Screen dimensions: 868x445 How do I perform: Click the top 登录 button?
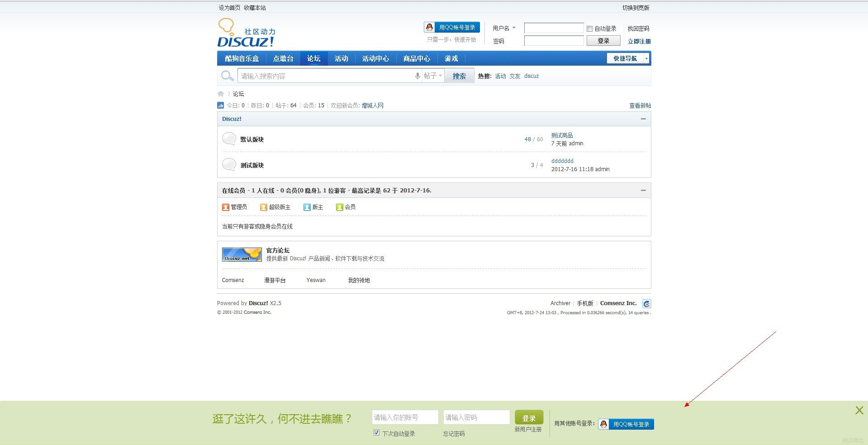(603, 41)
